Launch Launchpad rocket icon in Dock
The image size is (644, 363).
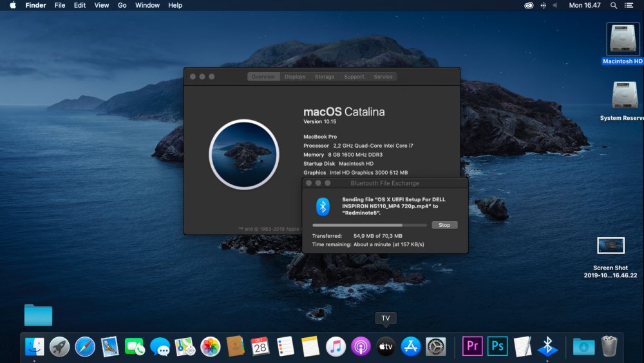(59, 346)
